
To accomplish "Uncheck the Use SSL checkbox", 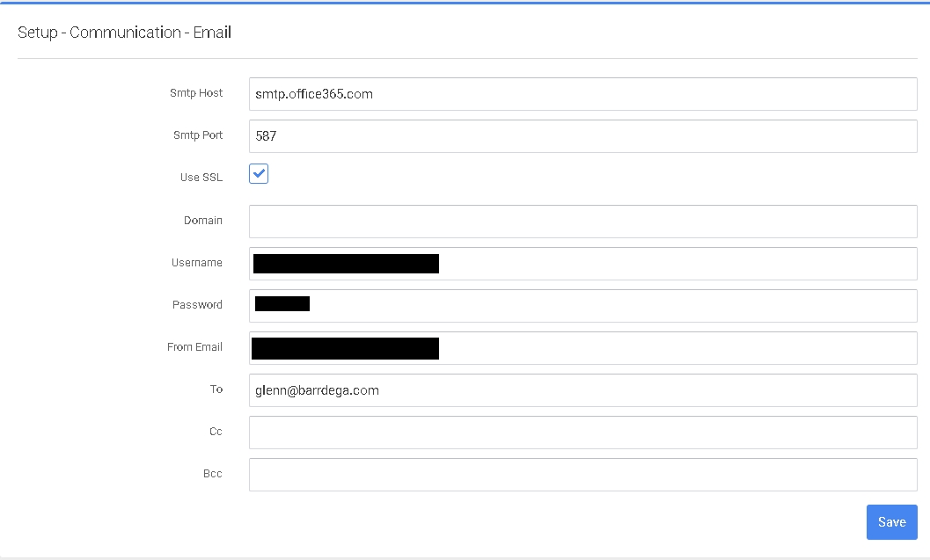I will point(259,174).
